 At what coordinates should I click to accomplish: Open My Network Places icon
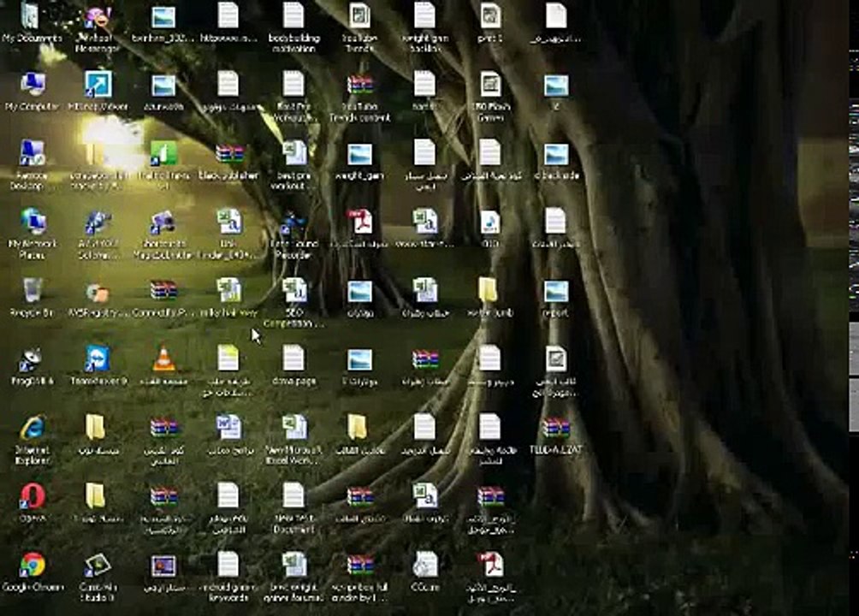(x=33, y=222)
